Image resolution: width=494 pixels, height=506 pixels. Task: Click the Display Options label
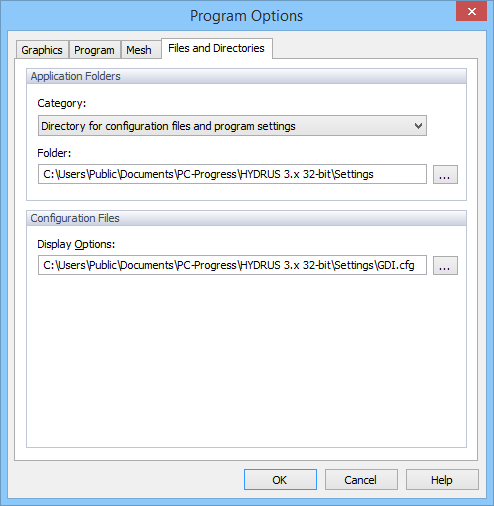click(x=76, y=244)
